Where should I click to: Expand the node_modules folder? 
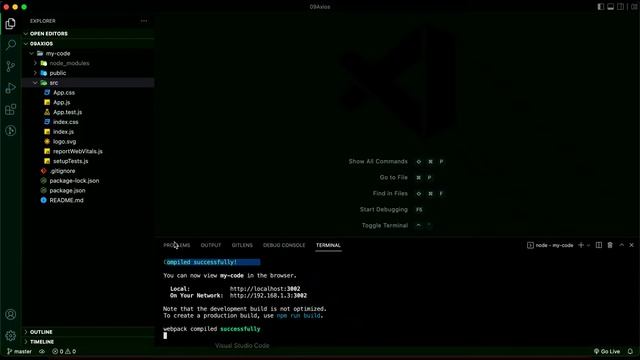[88, 63]
